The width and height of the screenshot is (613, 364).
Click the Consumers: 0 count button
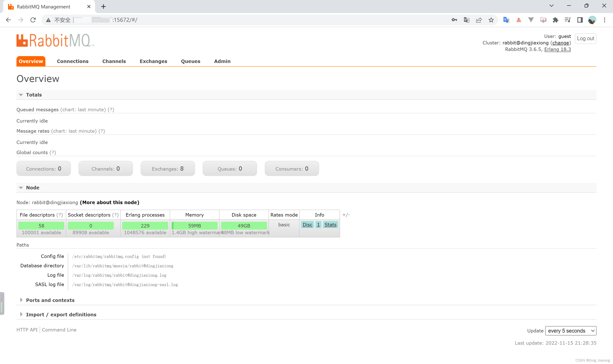coord(292,169)
